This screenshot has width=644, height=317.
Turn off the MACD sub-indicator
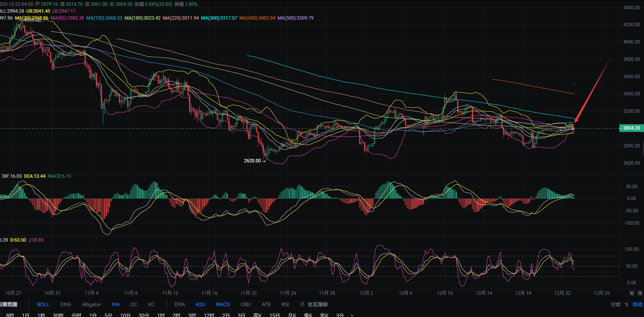click(x=223, y=304)
